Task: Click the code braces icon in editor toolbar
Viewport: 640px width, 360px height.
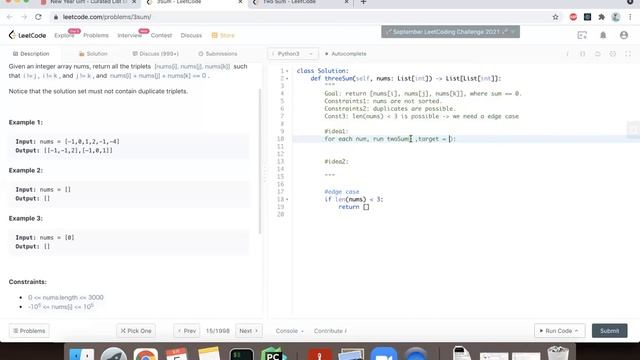Action: tap(582, 54)
